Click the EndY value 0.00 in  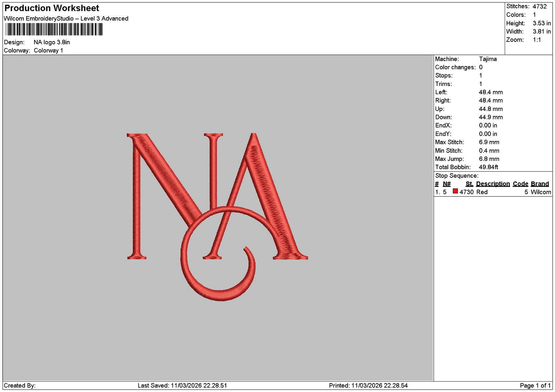click(488, 134)
